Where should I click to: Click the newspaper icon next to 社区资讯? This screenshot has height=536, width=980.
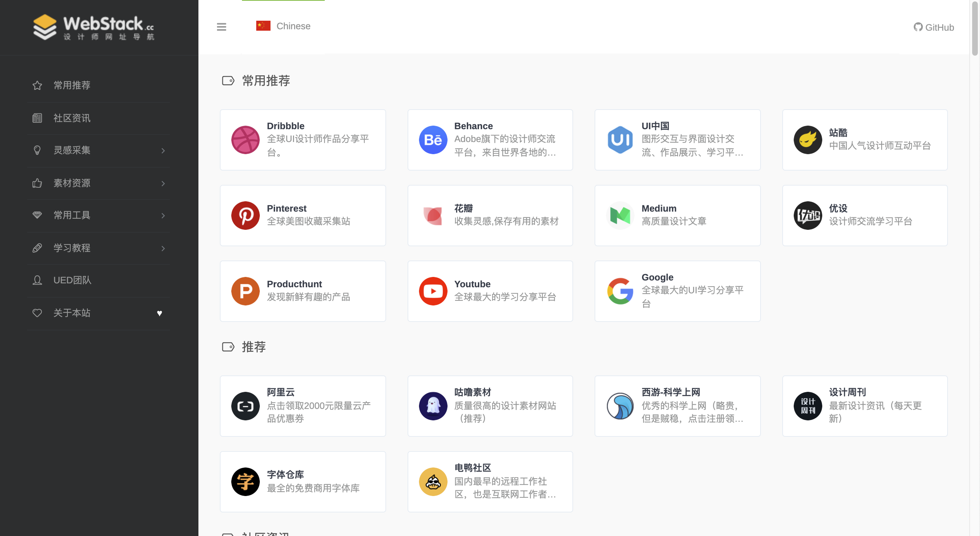coord(37,118)
